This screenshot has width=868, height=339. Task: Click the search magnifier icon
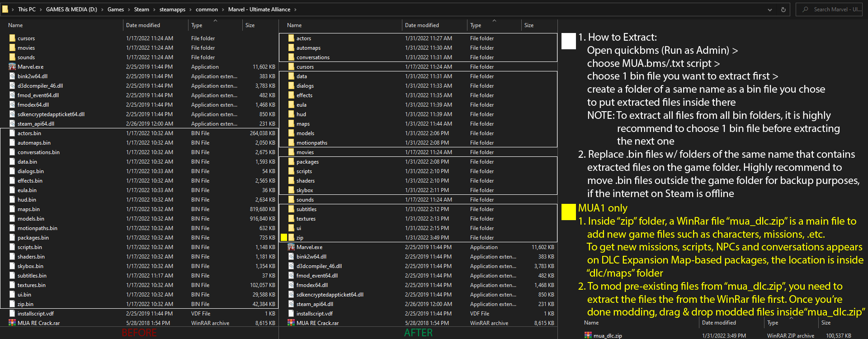pyautogui.click(x=806, y=9)
